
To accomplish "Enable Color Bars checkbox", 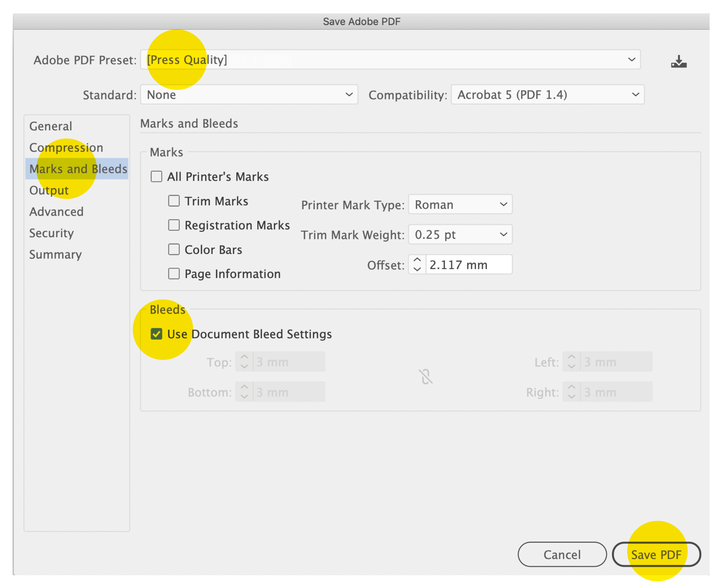I will (x=174, y=249).
